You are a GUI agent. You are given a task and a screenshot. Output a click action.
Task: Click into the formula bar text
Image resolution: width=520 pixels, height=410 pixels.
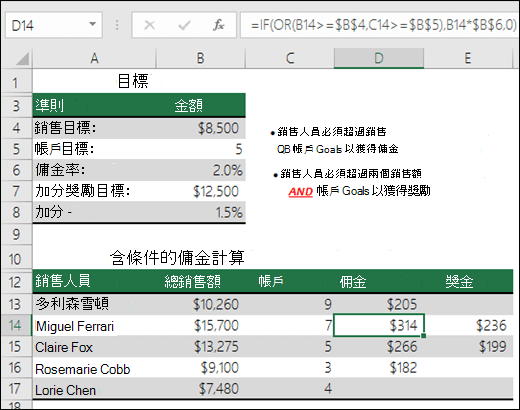pos(379,25)
